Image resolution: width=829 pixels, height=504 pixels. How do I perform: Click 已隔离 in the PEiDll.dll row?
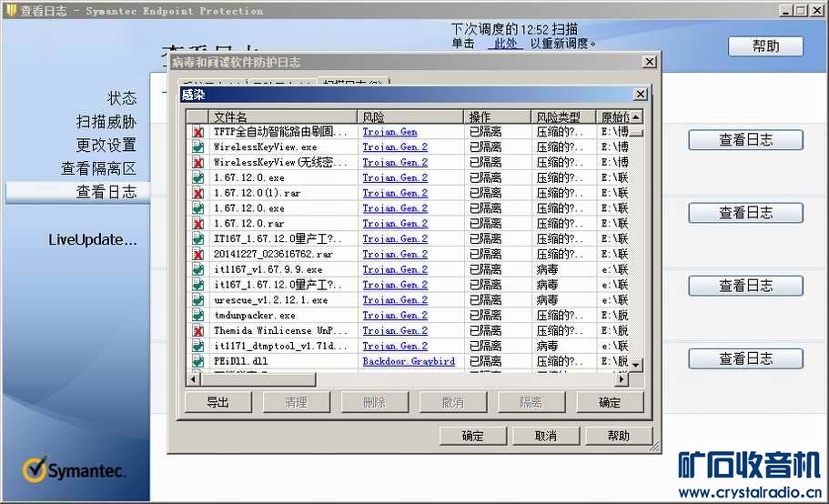485,361
